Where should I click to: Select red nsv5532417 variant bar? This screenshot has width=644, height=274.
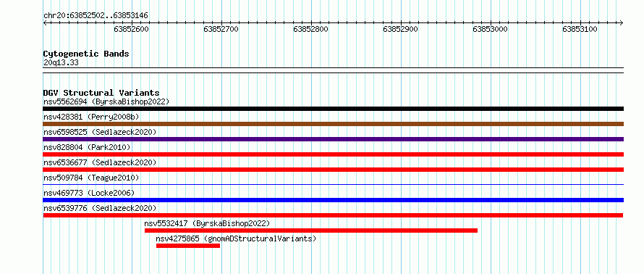point(311,231)
